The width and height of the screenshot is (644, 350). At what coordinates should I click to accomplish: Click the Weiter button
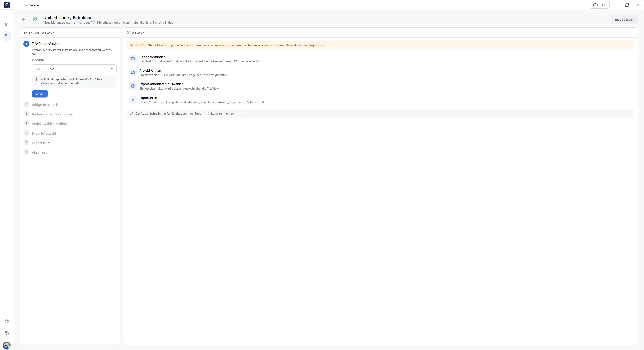(x=40, y=94)
